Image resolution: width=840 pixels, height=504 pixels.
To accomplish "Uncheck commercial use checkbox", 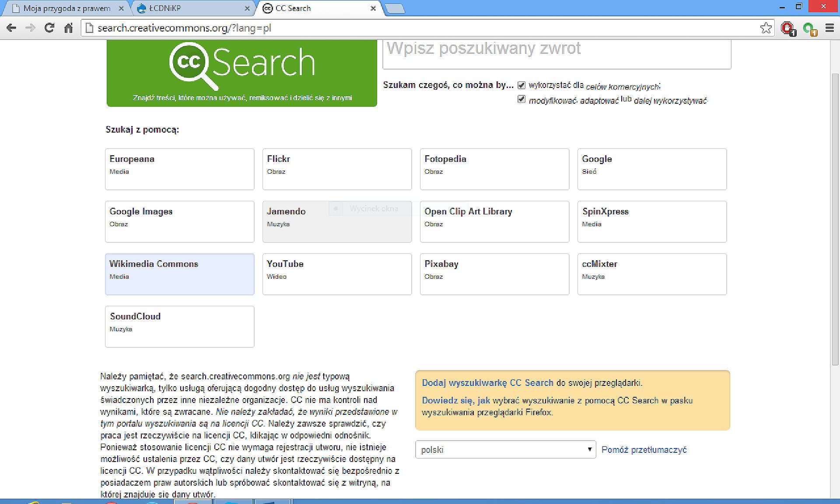I will (x=521, y=85).
